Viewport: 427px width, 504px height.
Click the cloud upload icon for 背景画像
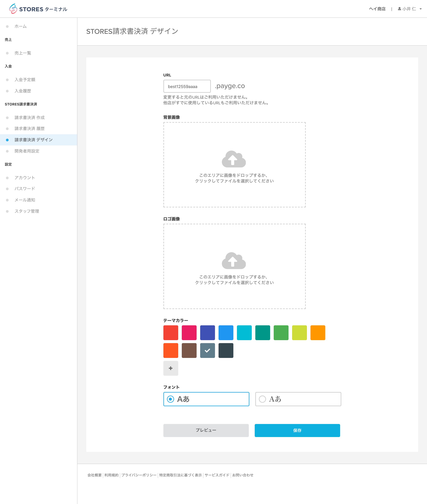point(234,159)
